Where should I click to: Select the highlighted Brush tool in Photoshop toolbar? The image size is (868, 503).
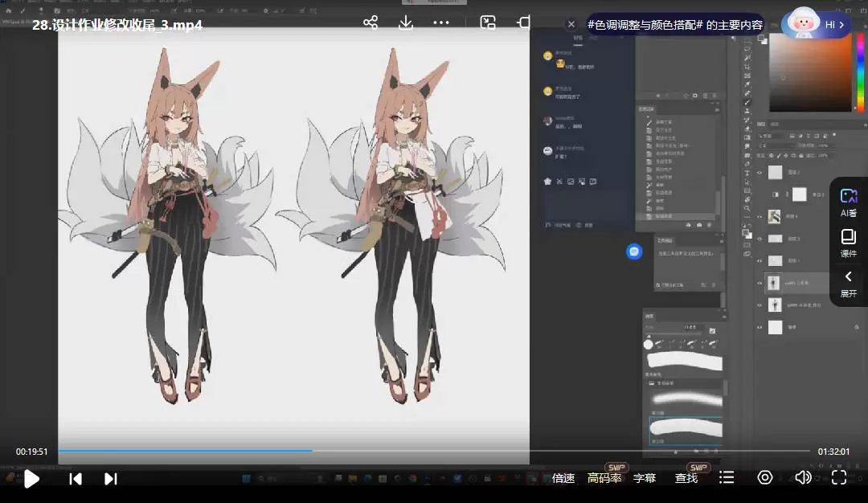click(747, 102)
